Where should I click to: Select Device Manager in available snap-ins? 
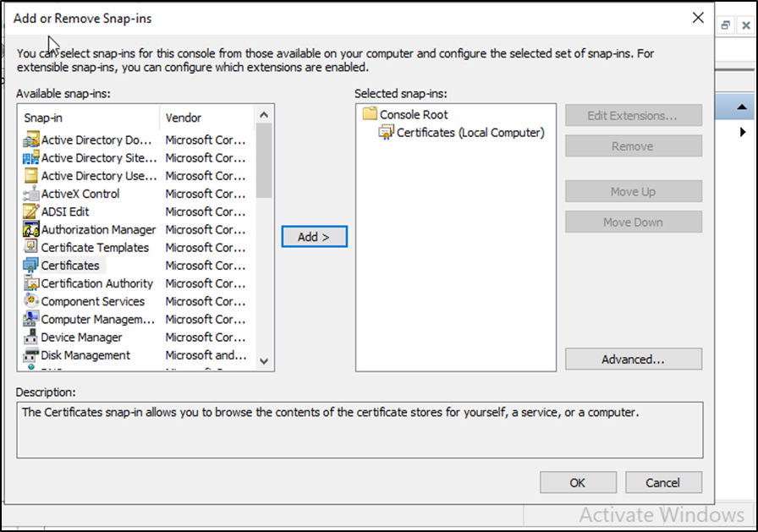pos(81,337)
